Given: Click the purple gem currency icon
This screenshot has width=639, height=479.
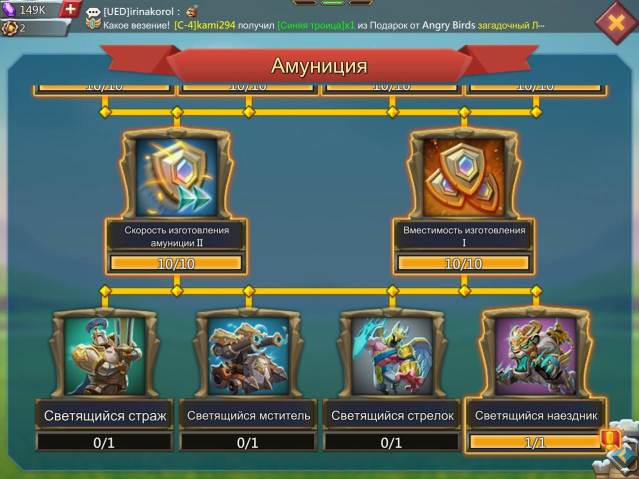Looking at the screenshot, I should (x=9, y=9).
